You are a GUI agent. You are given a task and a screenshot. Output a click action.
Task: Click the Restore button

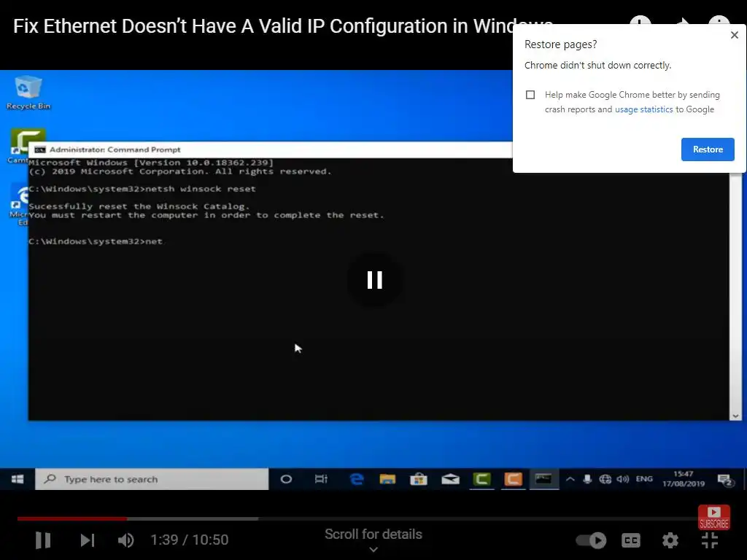click(708, 149)
